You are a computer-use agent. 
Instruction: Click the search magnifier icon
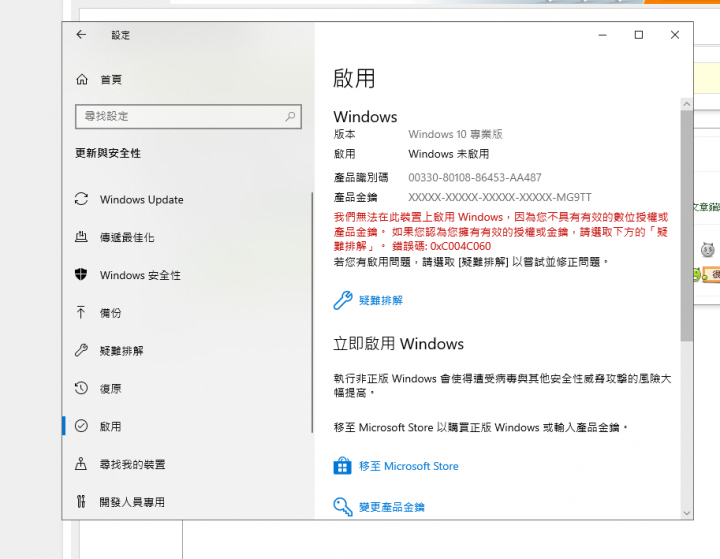(290, 116)
